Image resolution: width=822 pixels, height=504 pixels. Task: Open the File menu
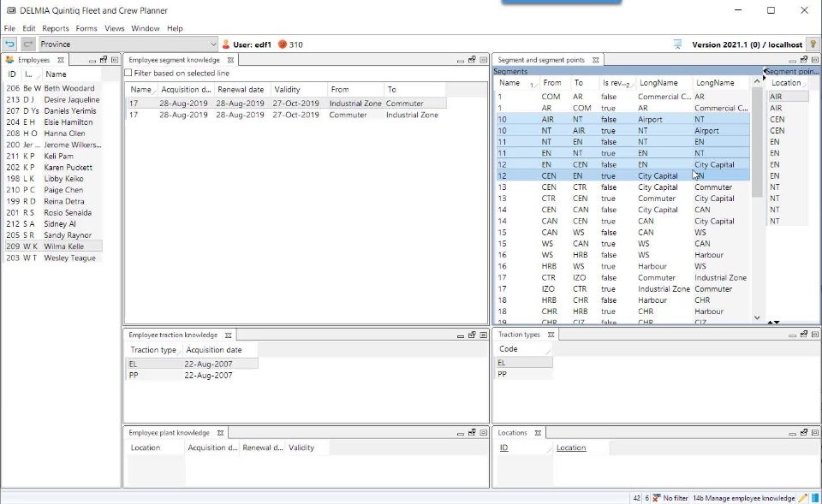click(9, 28)
